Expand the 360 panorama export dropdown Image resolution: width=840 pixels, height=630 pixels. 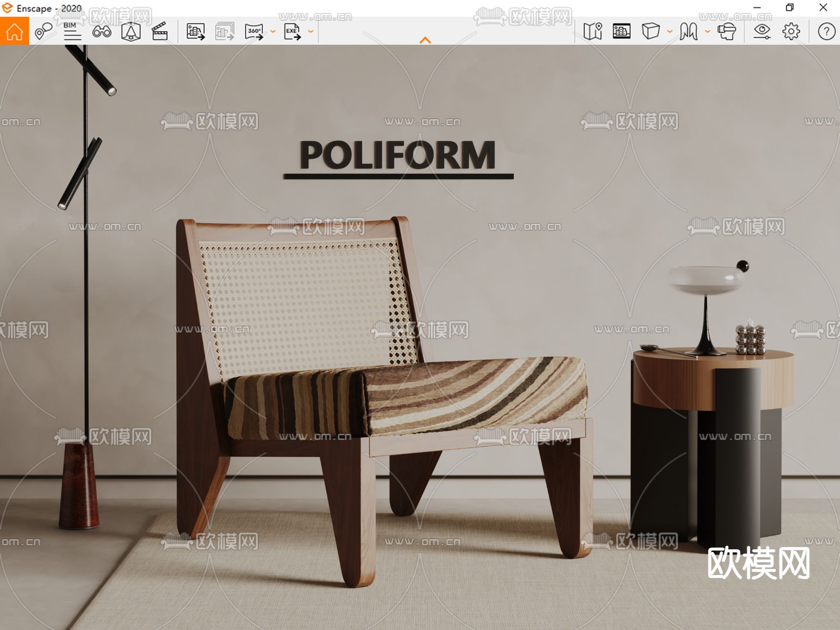[x=272, y=32]
